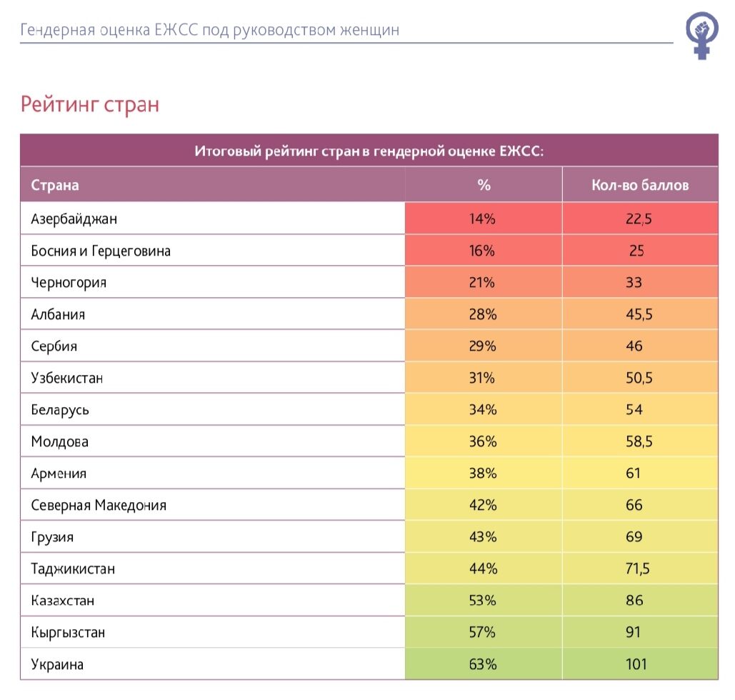Click the purple feminist fist icon

click(702, 34)
